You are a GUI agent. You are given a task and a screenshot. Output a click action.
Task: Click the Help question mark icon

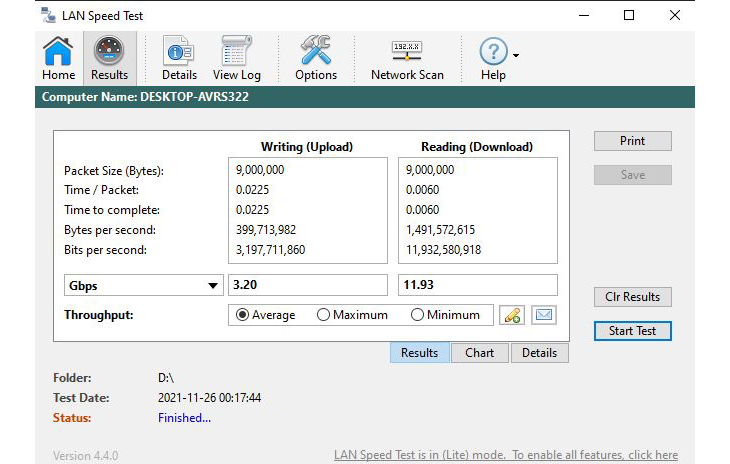tap(493, 51)
